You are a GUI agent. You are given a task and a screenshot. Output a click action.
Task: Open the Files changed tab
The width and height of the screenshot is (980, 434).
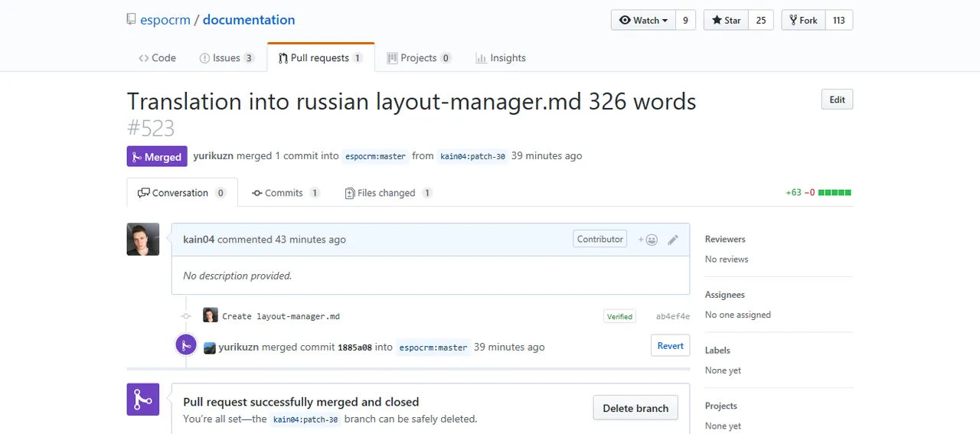388,193
